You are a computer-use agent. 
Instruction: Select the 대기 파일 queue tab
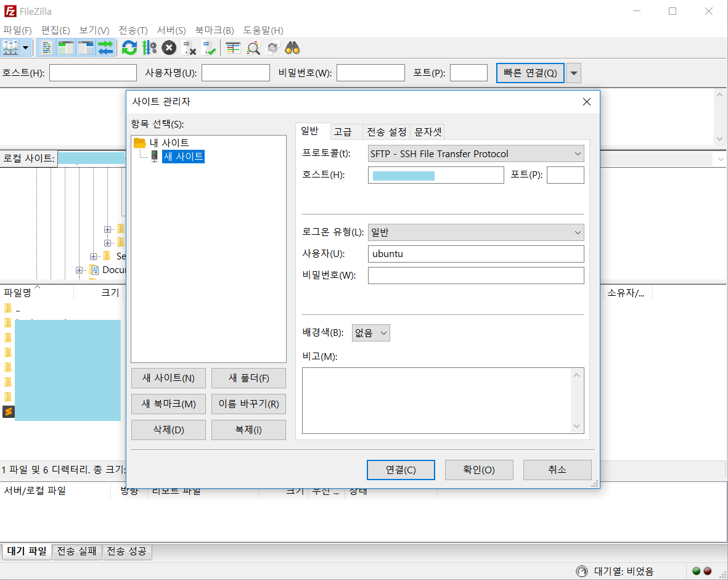pos(27,551)
